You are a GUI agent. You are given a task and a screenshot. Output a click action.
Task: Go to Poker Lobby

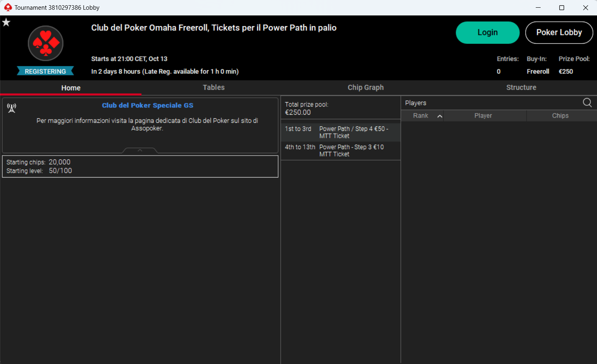(559, 32)
